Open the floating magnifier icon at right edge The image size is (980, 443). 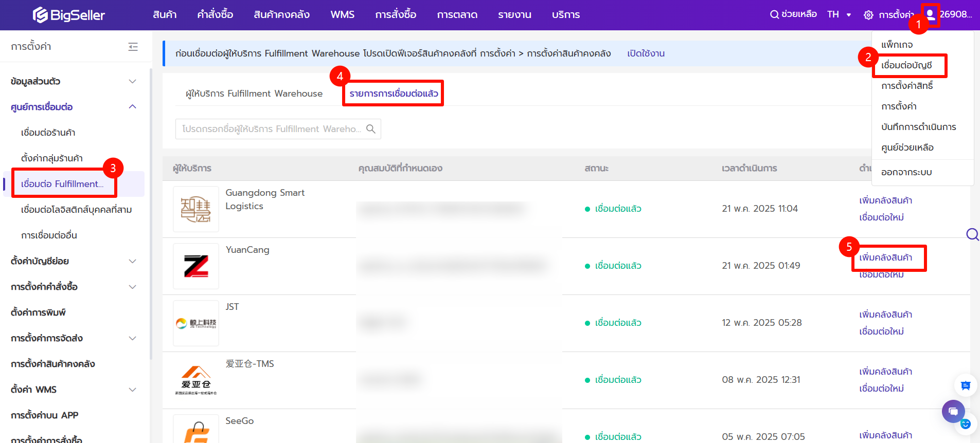click(972, 234)
